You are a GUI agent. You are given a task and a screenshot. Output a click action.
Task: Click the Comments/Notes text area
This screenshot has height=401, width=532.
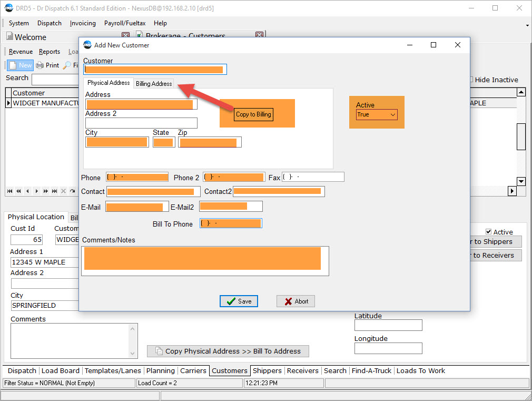tap(205, 261)
